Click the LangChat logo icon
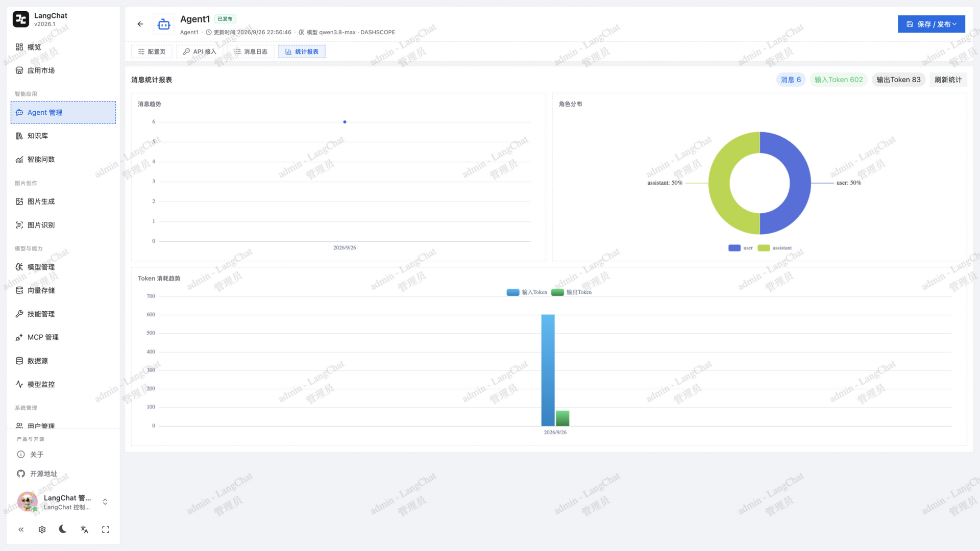This screenshot has height=551, width=980. (21, 19)
